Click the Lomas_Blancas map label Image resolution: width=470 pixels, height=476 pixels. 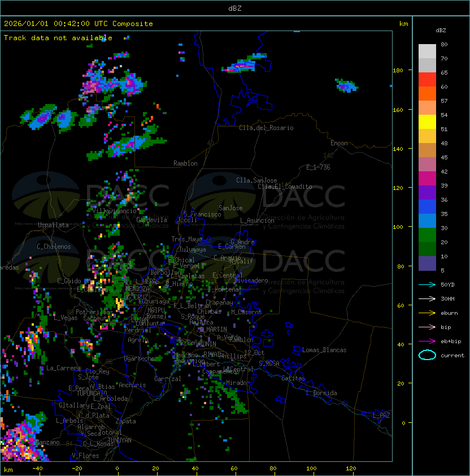[324, 350]
